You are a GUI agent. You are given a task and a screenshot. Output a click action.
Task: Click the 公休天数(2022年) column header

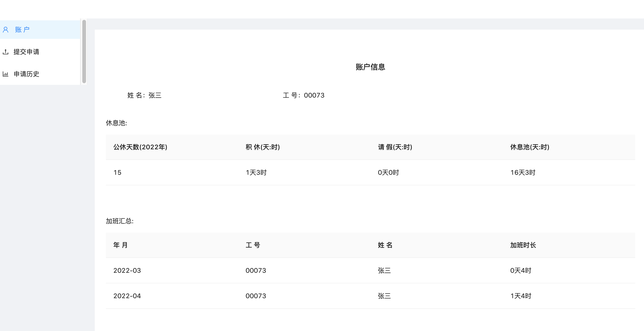pyautogui.click(x=140, y=147)
